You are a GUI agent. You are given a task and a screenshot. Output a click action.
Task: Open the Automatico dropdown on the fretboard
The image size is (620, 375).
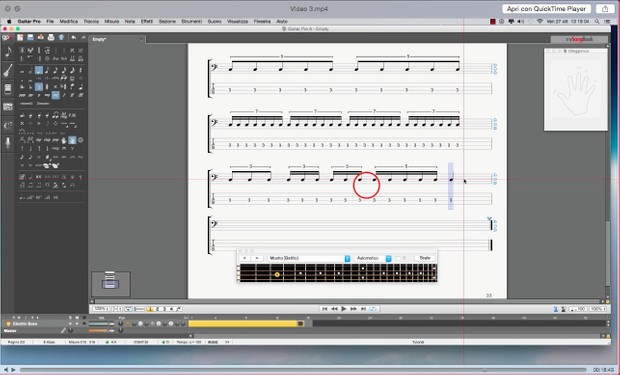(x=373, y=258)
